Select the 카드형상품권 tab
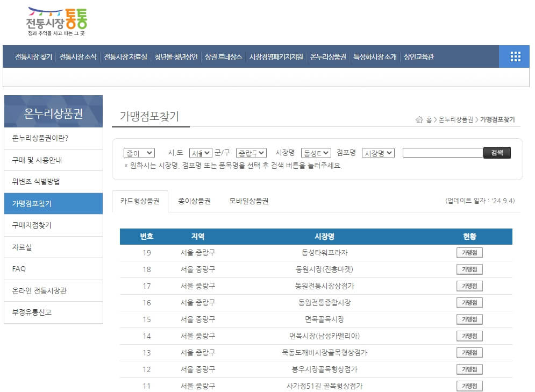This screenshot has height=392, width=535. click(x=141, y=201)
